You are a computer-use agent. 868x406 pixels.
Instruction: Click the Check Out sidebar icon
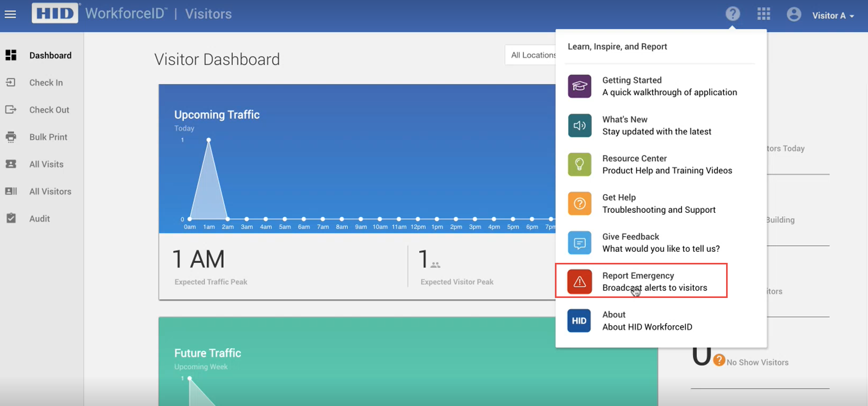point(11,110)
